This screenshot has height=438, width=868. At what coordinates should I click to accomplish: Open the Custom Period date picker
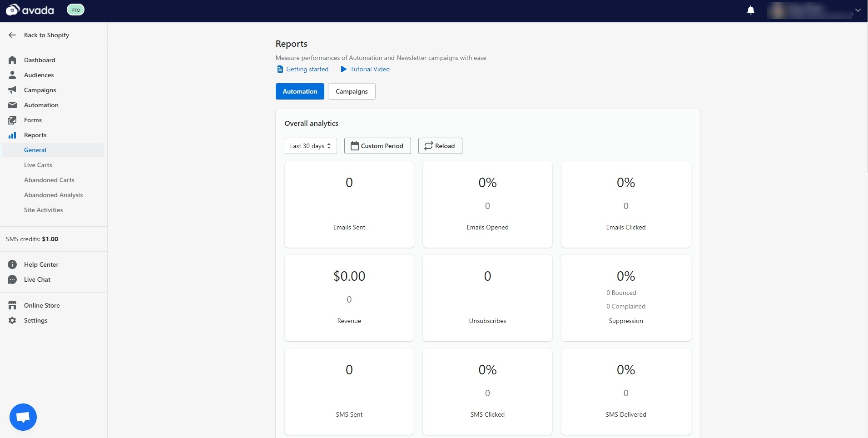[x=377, y=146]
